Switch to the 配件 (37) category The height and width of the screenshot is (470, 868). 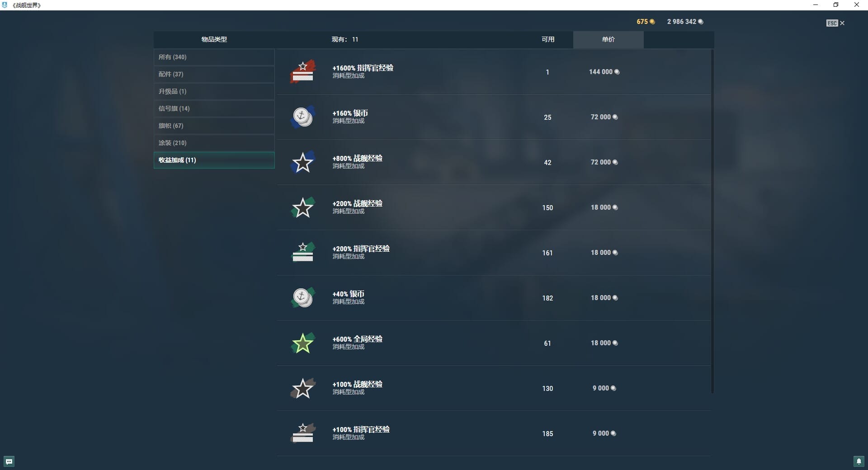(214, 74)
